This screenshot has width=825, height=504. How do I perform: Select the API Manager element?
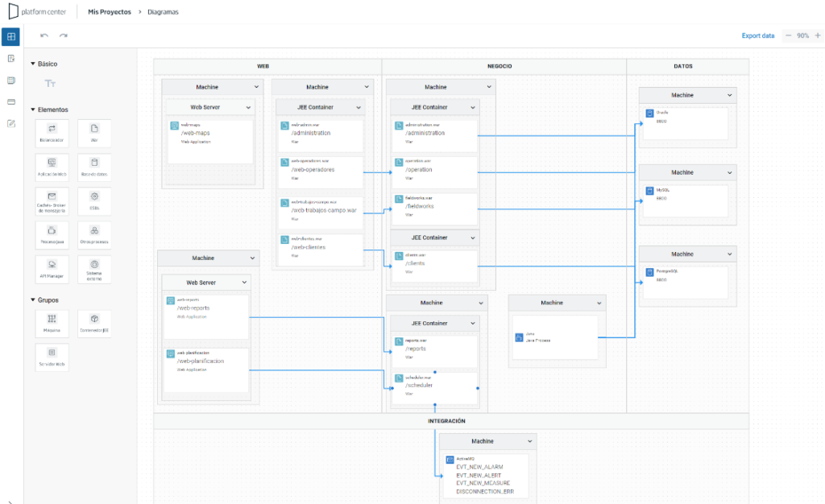click(x=52, y=269)
